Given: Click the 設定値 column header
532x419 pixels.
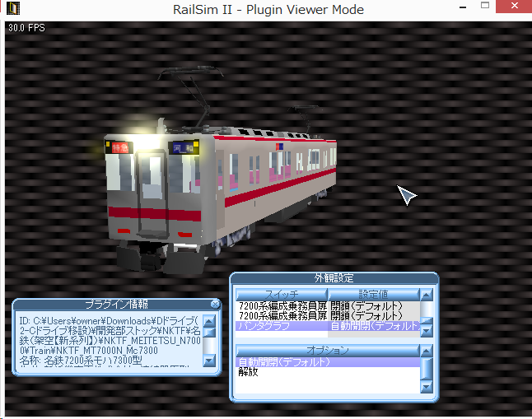Looking at the screenshot, I should (x=374, y=294).
